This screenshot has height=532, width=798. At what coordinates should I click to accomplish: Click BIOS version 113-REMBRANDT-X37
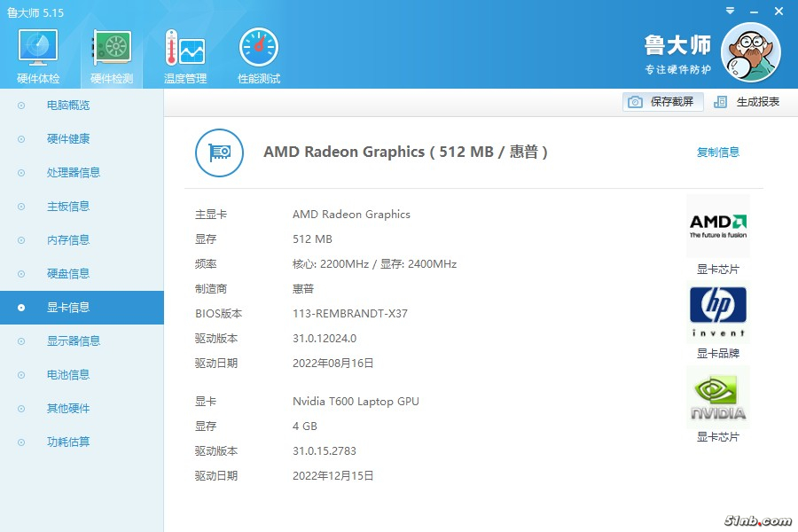click(x=350, y=314)
